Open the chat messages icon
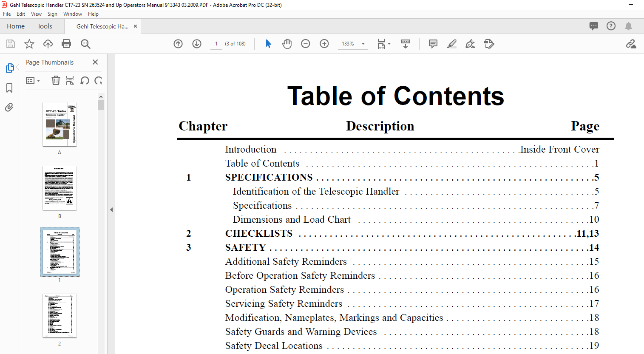 click(594, 26)
